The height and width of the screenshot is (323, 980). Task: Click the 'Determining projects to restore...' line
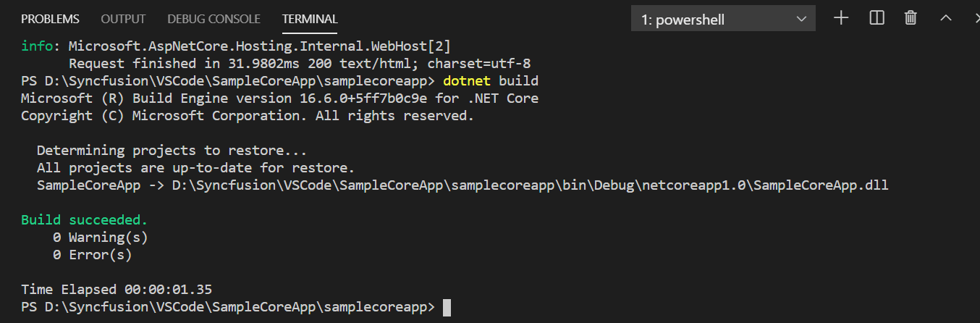pyautogui.click(x=172, y=151)
